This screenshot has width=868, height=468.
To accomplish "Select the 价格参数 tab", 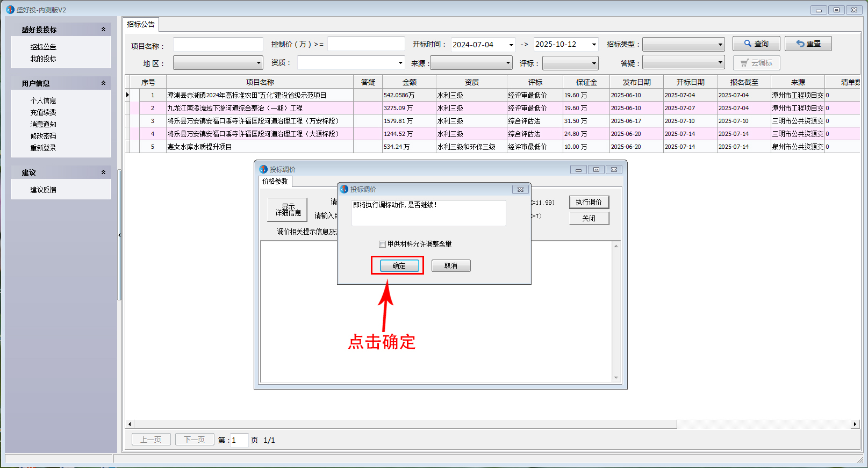I will pos(275,182).
